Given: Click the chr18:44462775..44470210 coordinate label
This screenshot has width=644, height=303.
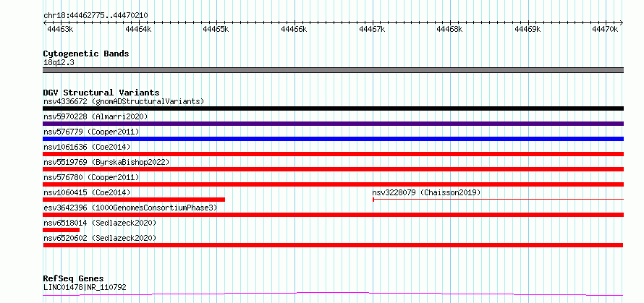Looking at the screenshot, I should [96, 16].
